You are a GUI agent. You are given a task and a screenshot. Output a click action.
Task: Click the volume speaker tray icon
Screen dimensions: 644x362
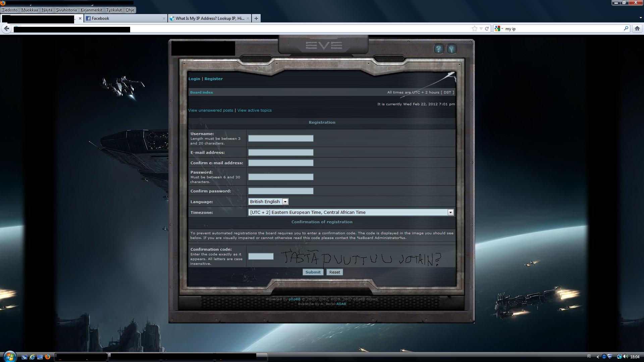click(x=625, y=357)
